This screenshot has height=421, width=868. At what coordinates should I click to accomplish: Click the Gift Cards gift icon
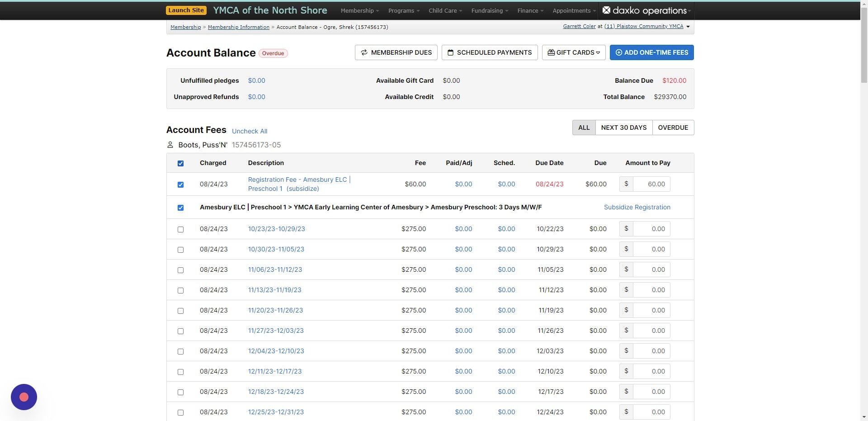click(551, 52)
